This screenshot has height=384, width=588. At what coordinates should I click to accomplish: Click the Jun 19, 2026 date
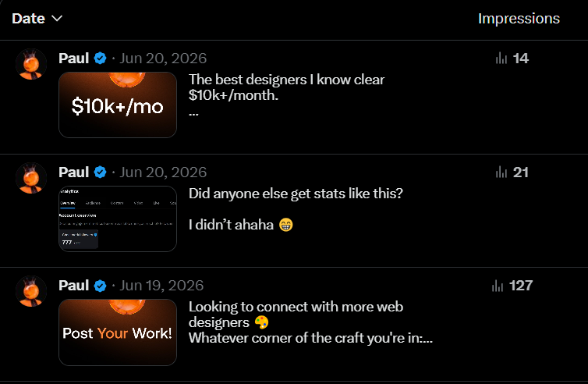coord(161,286)
